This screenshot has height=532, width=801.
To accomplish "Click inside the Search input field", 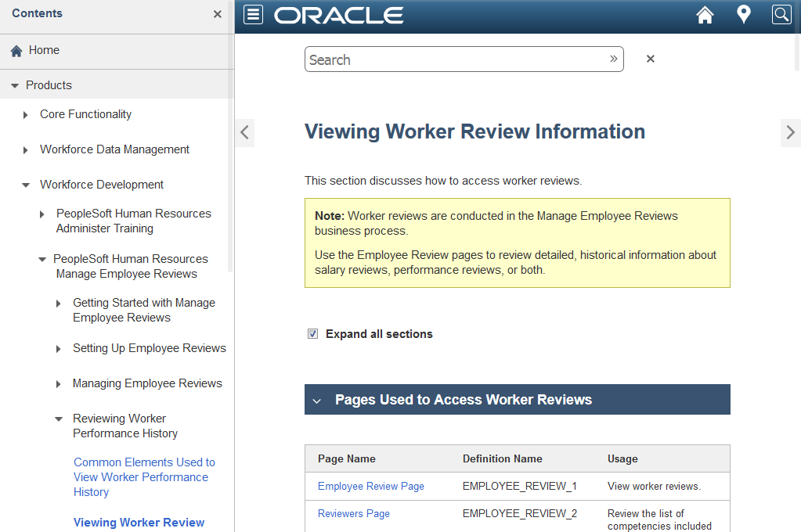I will [x=438, y=59].
